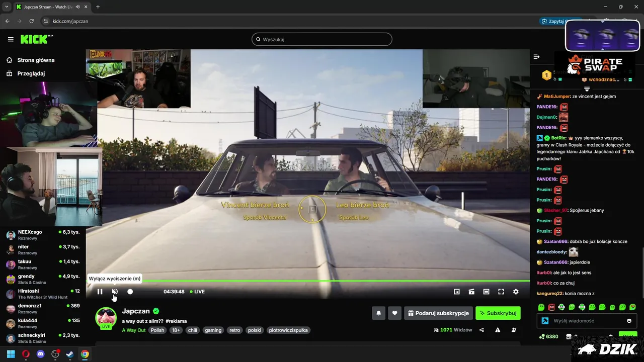
Task: Select the chill tag
Action: [192, 330]
